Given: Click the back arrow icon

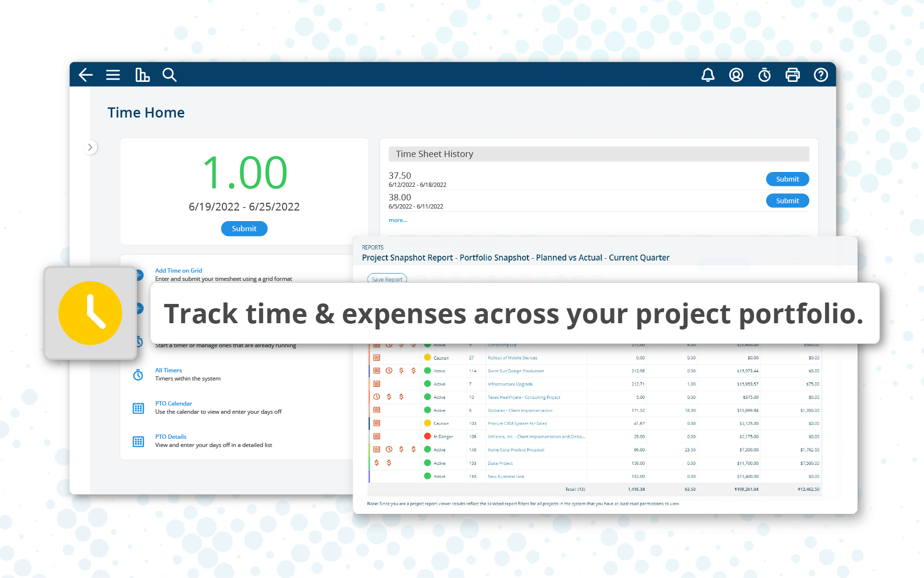Looking at the screenshot, I should (x=86, y=75).
